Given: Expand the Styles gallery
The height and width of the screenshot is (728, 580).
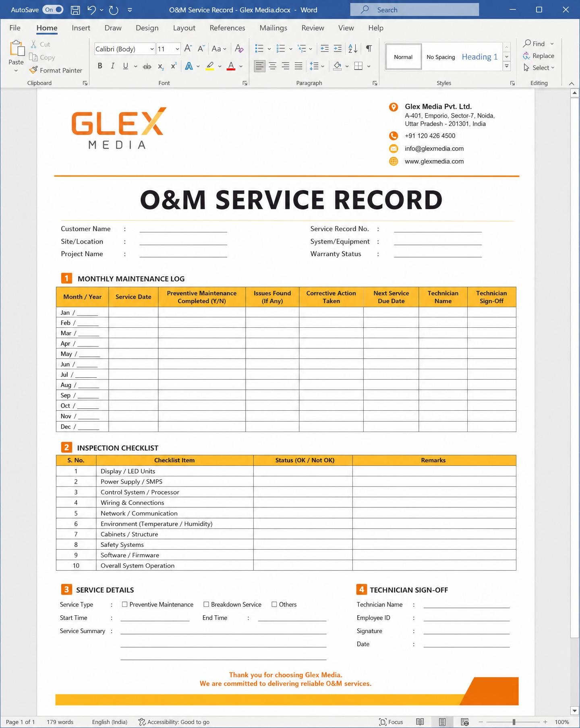Looking at the screenshot, I should [507, 66].
